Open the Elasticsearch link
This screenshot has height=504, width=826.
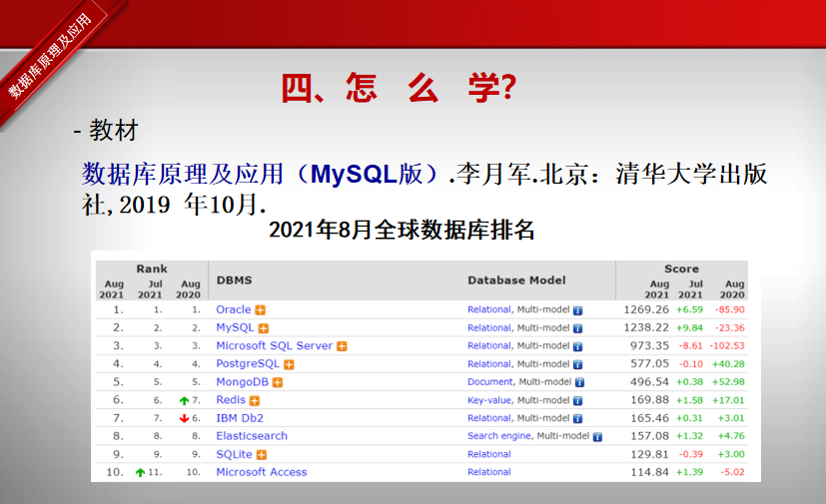click(x=252, y=436)
